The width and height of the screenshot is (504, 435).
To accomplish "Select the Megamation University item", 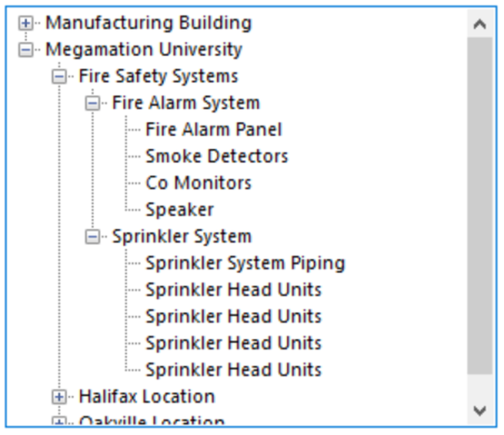I will (x=144, y=50).
